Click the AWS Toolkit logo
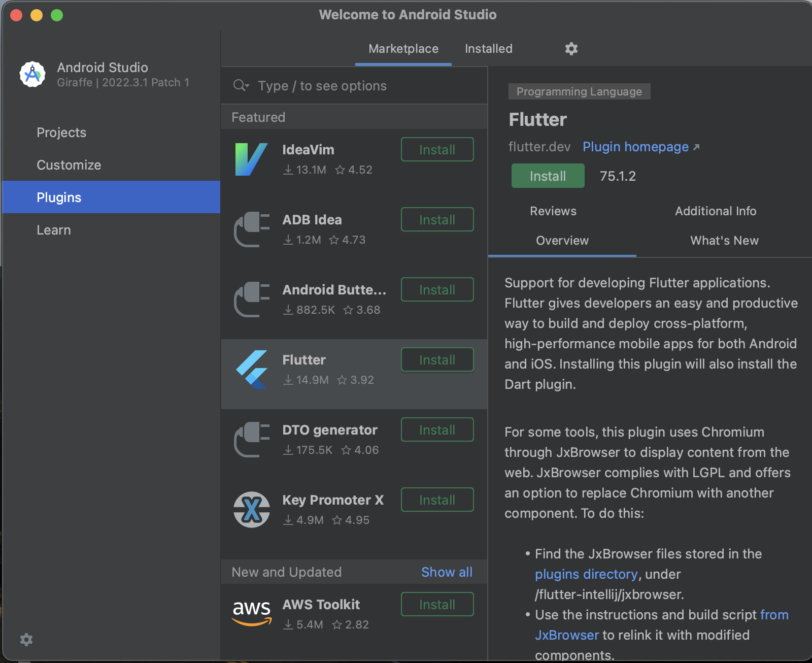The width and height of the screenshot is (812, 663). coord(251,612)
